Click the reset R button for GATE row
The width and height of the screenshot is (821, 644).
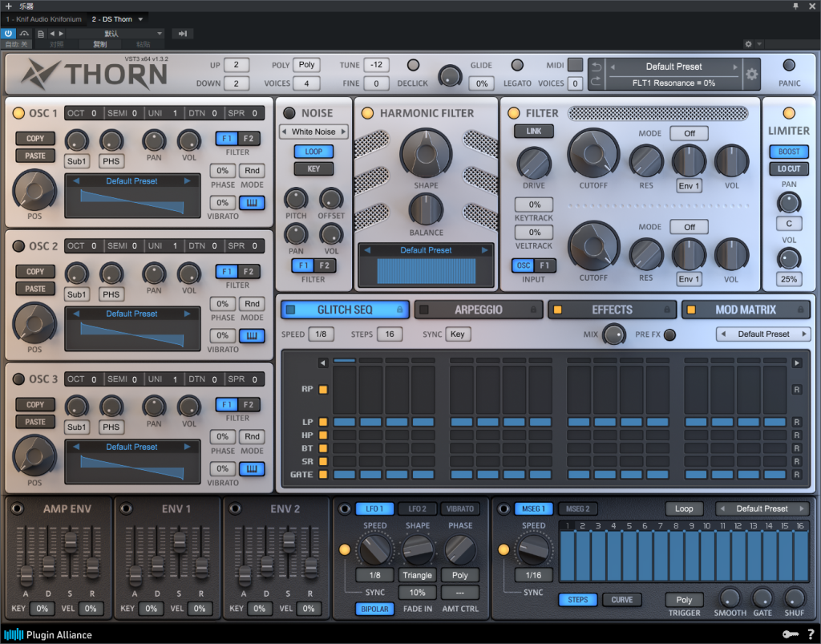pyautogui.click(x=796, y=474)
